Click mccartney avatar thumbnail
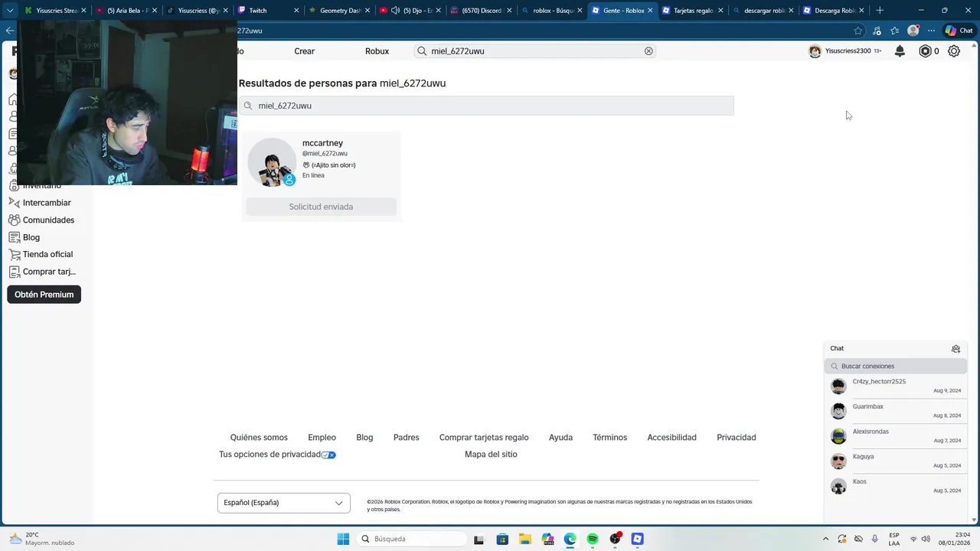Screen dimensions: 980x551 point(272,162)
